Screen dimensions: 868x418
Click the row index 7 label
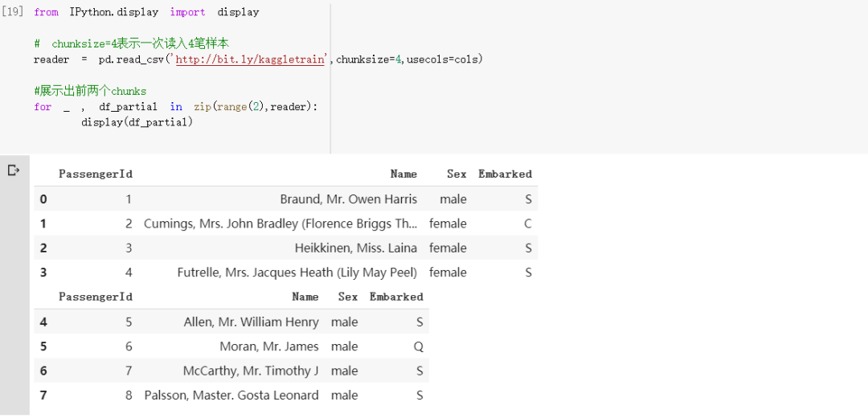click(x=43, y=395)
